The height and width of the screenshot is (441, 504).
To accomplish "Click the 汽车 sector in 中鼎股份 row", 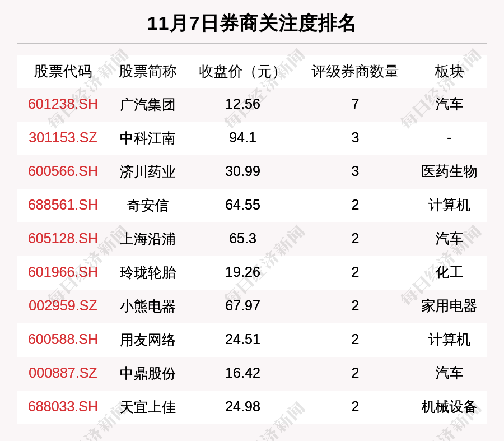I will [x=449, y=373].
